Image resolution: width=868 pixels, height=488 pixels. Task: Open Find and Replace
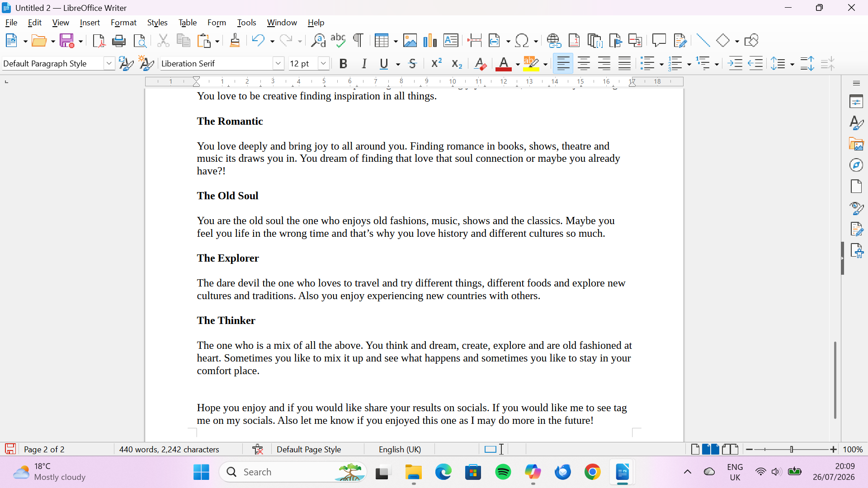click(x=318, y=41)
